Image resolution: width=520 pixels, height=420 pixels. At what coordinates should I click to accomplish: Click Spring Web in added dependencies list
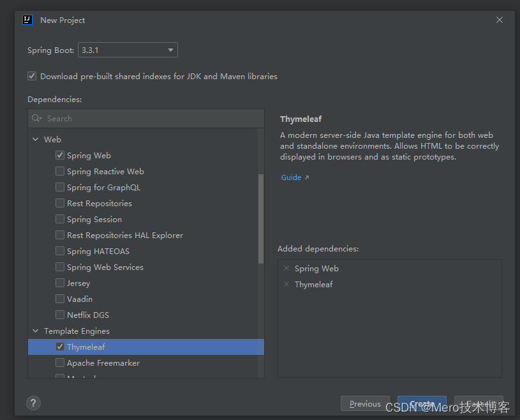316,268
